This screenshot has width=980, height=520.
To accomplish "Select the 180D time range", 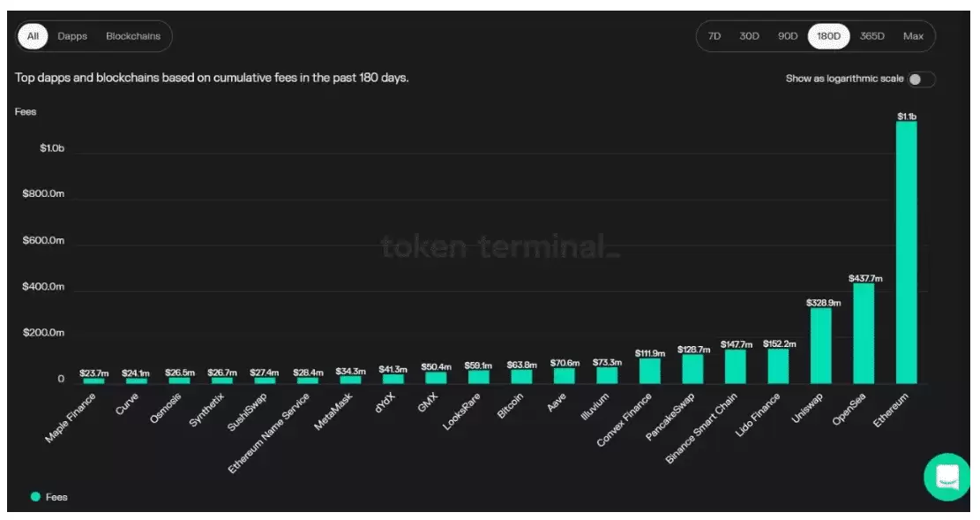I will [x=828, y=36].
